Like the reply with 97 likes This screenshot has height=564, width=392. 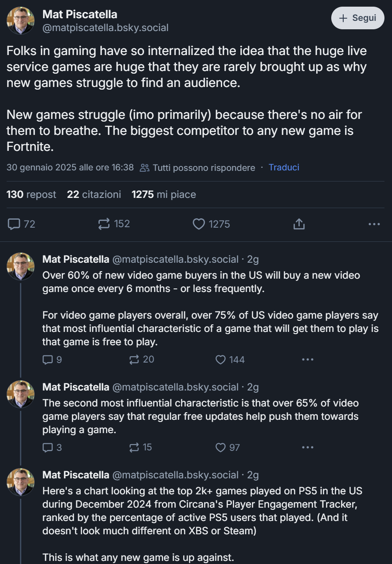point(220,447)
